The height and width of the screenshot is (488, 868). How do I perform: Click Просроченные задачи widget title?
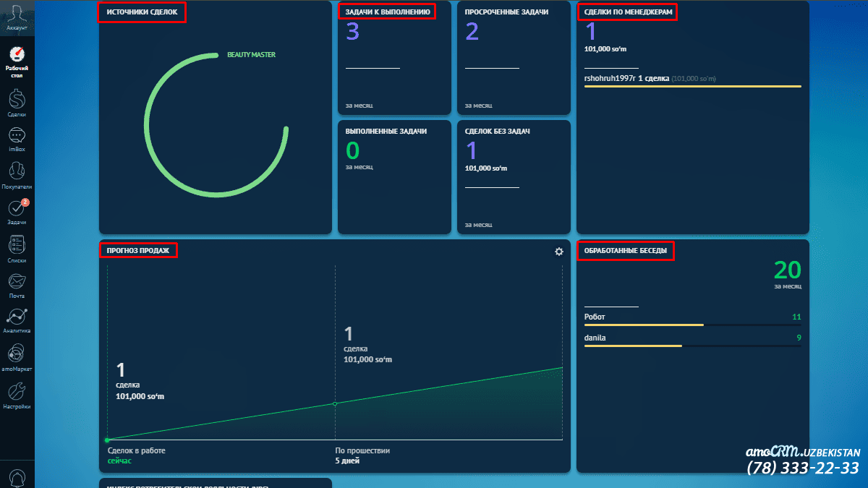[506, 12]
